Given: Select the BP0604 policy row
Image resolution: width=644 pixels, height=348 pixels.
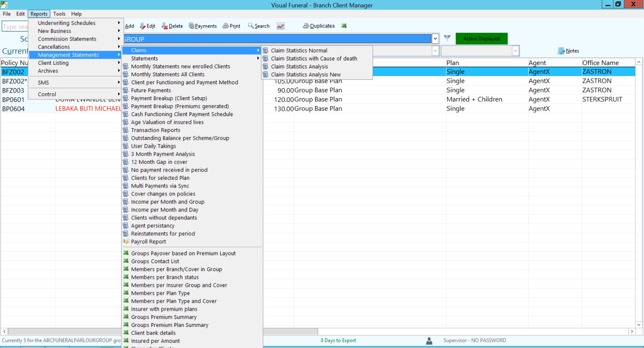Looking at the screenshot, I should pyautogui.click(x=13, y=109).
